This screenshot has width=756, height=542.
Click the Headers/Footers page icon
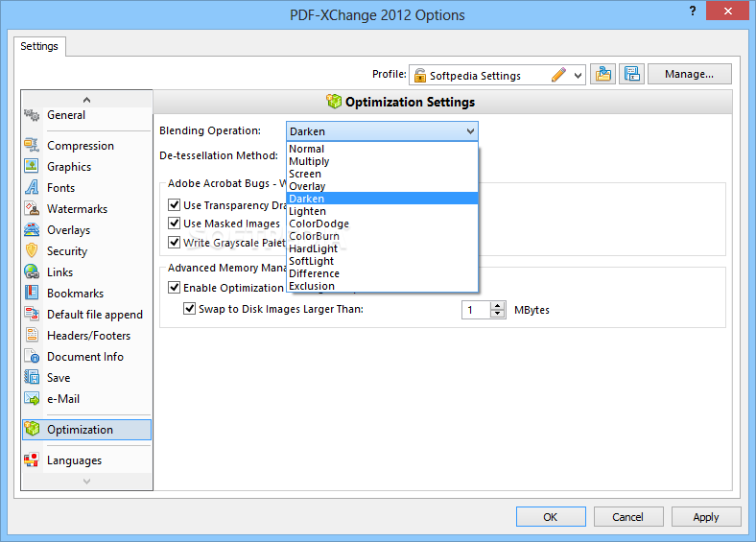coord(32,335)
